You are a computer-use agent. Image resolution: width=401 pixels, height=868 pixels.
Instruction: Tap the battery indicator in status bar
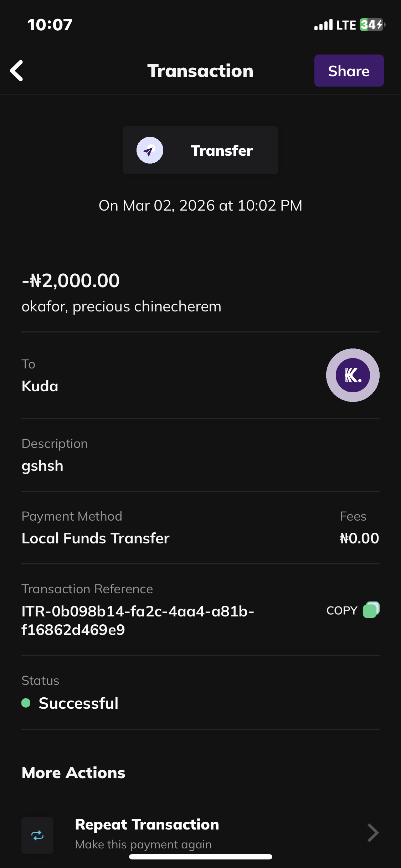[x=372, y=25]
